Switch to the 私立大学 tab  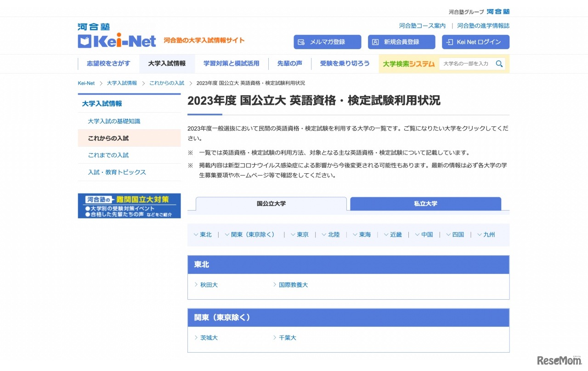coord(425,204)
